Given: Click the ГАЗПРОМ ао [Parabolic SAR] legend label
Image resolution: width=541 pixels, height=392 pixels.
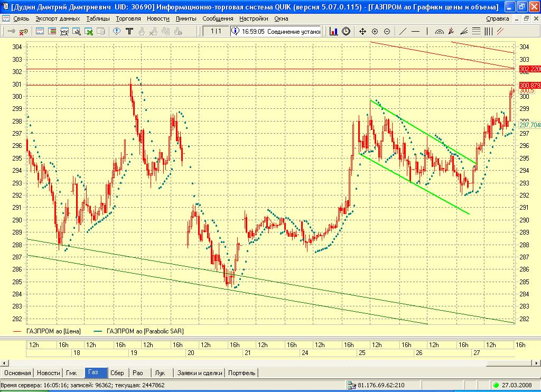Looking at the screenshot, I should pyautogui.click(x=145, y=331).
